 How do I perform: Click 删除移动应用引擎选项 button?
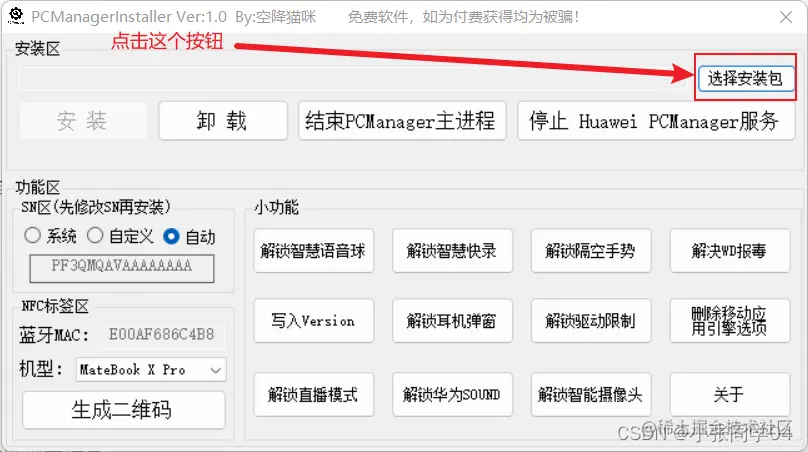pos(730,321)
